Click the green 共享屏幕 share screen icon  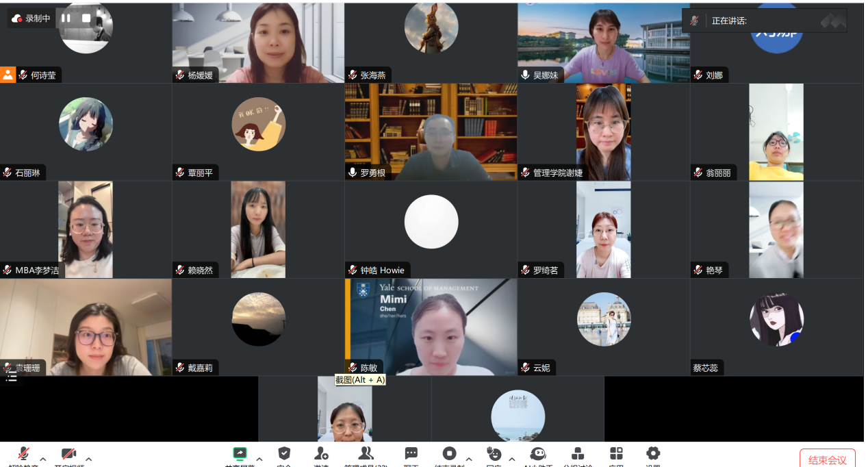[x=240, y=453]
